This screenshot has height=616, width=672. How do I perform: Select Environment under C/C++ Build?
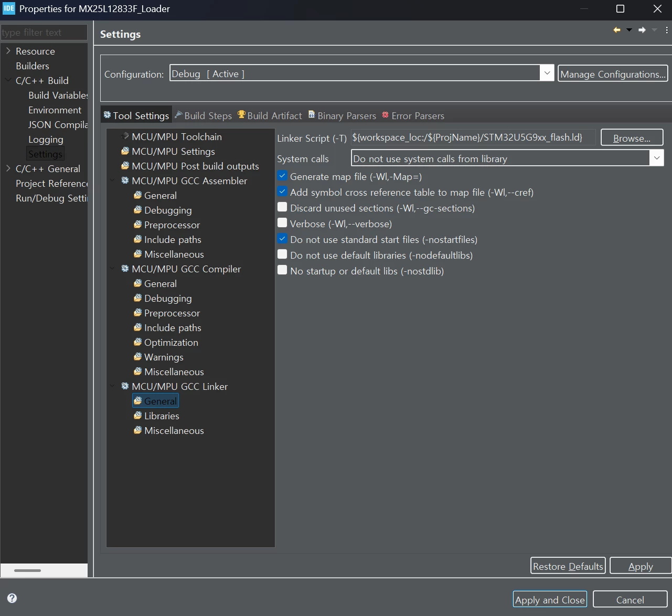pyautogui.click(x=55, y=110)
